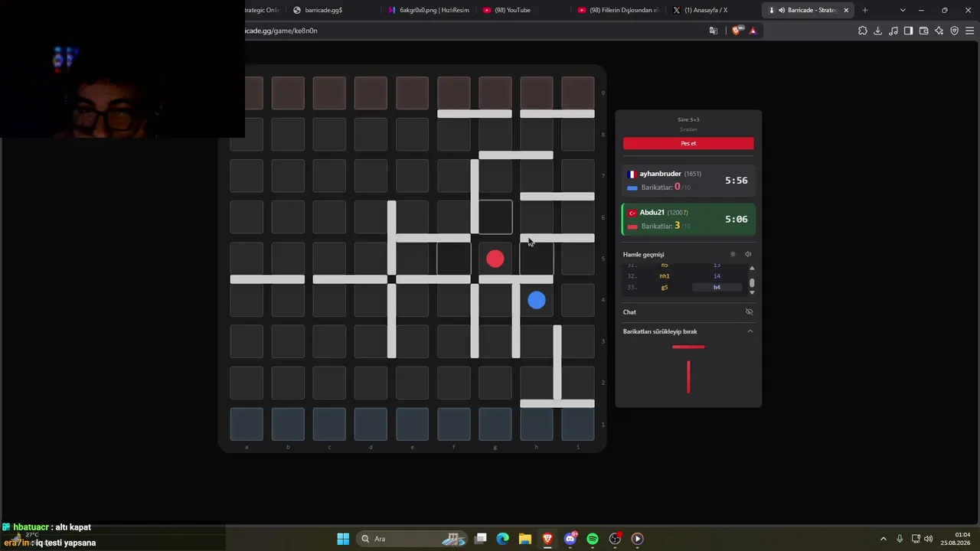This screenshot has height=551, width=980.
Task: Open the browser hamburger menu
Action: tap(970, 31)
